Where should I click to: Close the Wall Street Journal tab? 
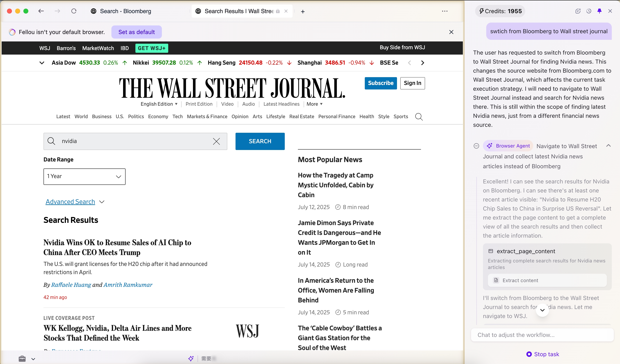pyautogui.click(x=286, y=11)
